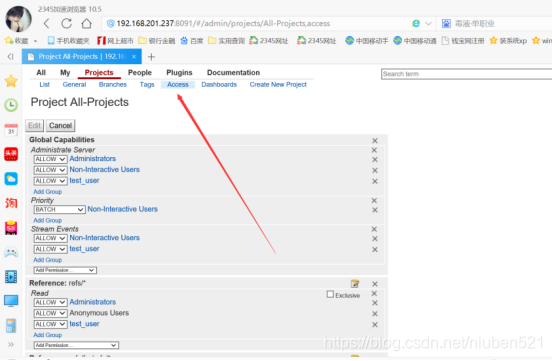Image resolution: width=552 pixels, height=361 pixels.
Task: Go back using the browser back arrow
Action: click(46, 24)
